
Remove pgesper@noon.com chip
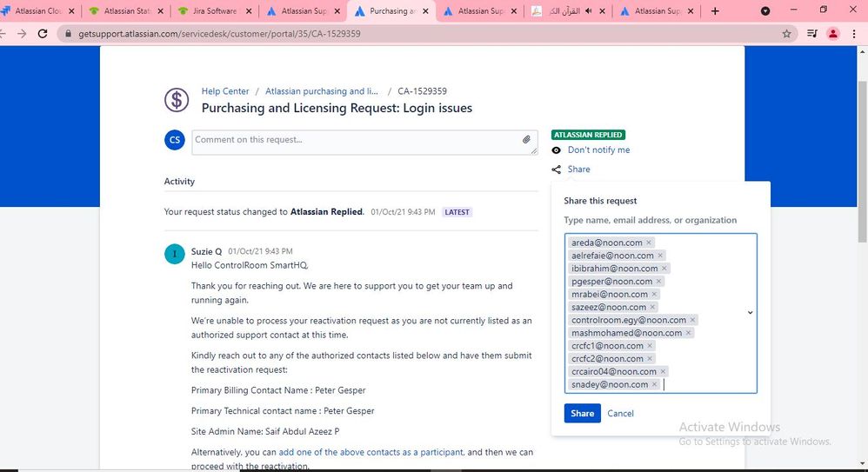click(x=658, y=281)
